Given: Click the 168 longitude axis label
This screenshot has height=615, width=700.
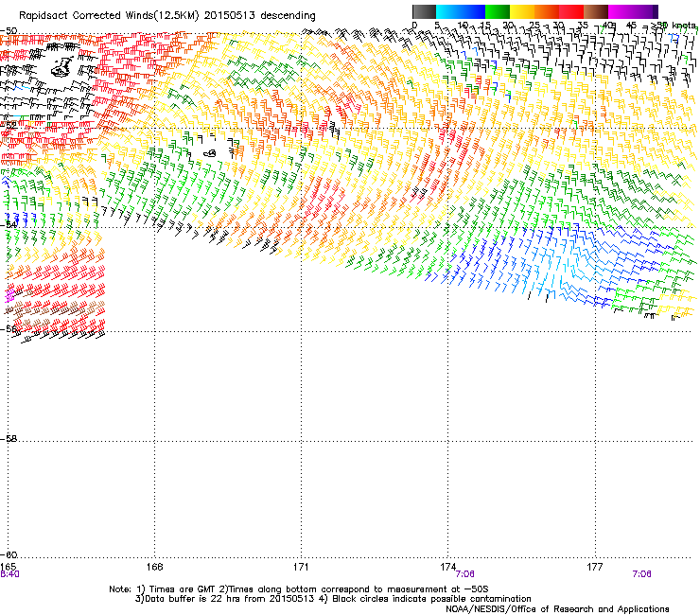Looking at the screenshot, I should [x=154, y=567].
